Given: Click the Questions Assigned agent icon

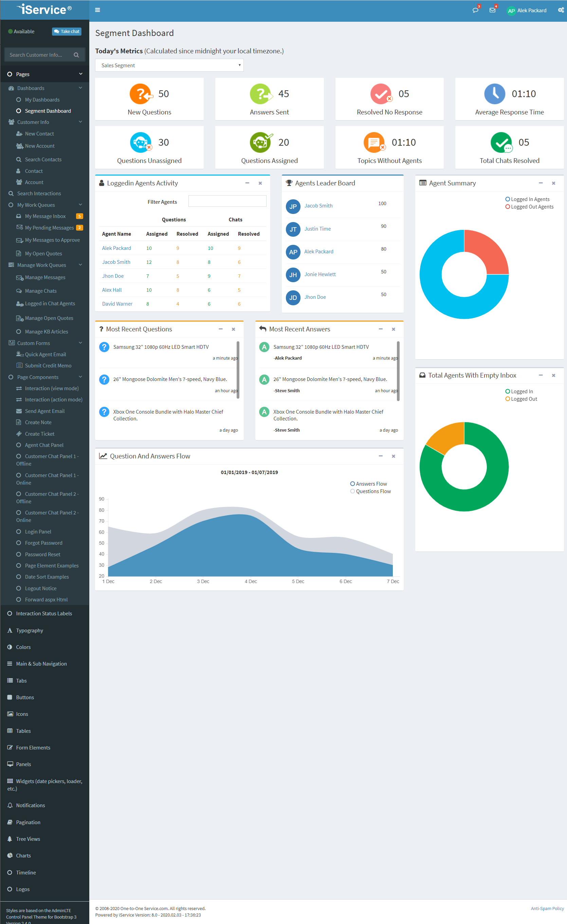Looking at the screenshot, I should 261,142.
